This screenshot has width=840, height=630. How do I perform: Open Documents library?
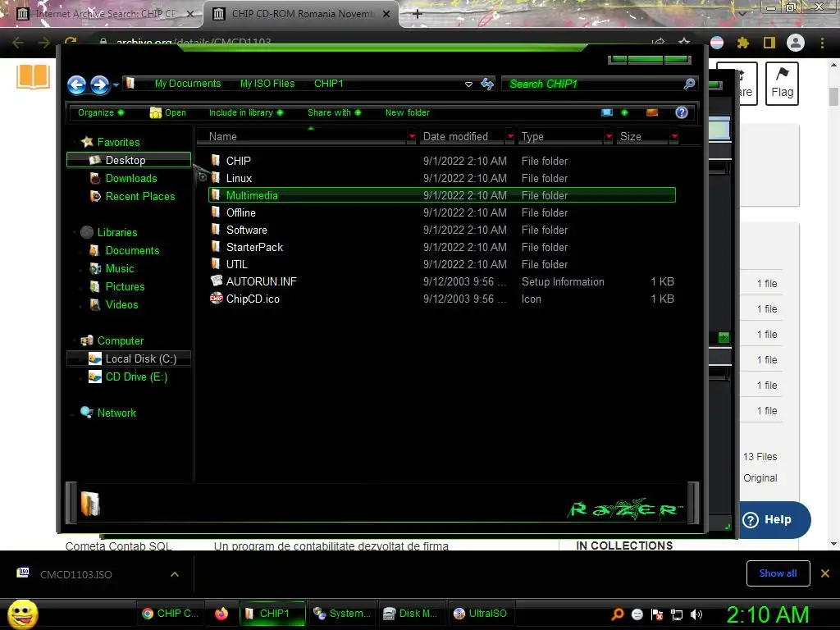click(132, 251)
